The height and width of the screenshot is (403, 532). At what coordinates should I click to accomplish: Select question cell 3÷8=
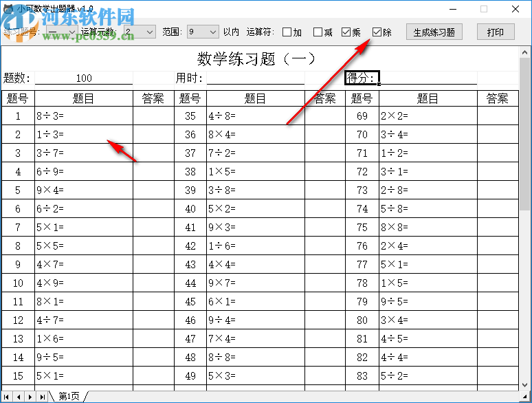[256, 190]
